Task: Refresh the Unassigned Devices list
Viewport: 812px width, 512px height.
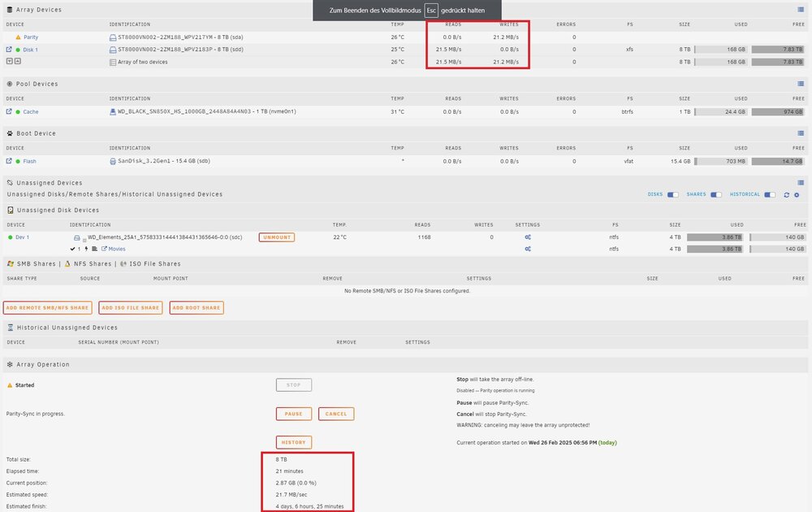Action: [x=787, y=195]
